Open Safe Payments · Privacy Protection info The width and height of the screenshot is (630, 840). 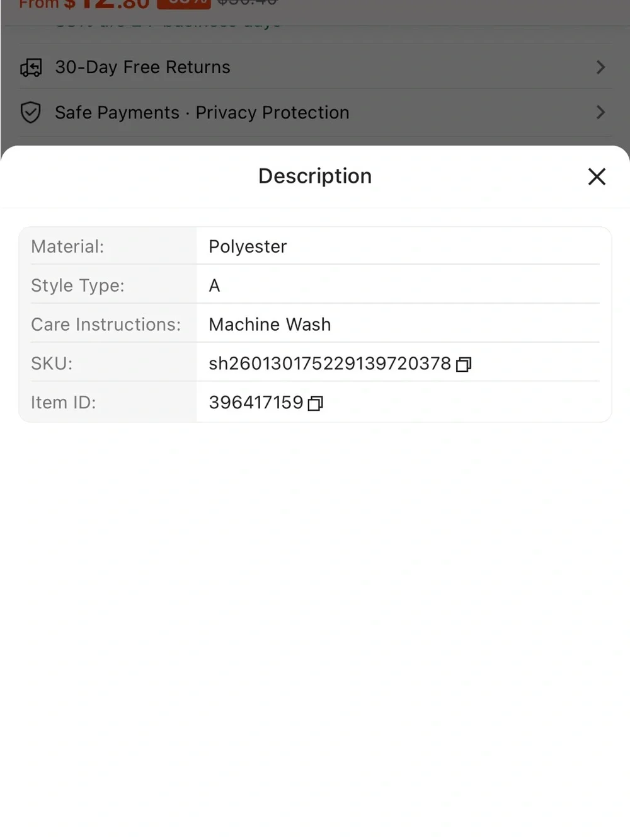point(315,113)
